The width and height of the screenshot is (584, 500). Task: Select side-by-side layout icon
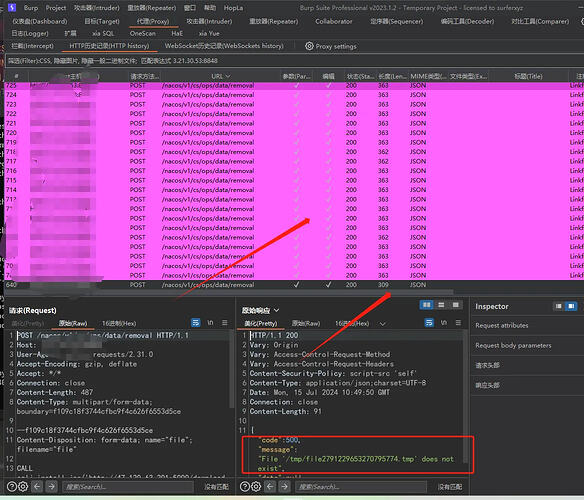pyautogui.click(x=426, y=305)
